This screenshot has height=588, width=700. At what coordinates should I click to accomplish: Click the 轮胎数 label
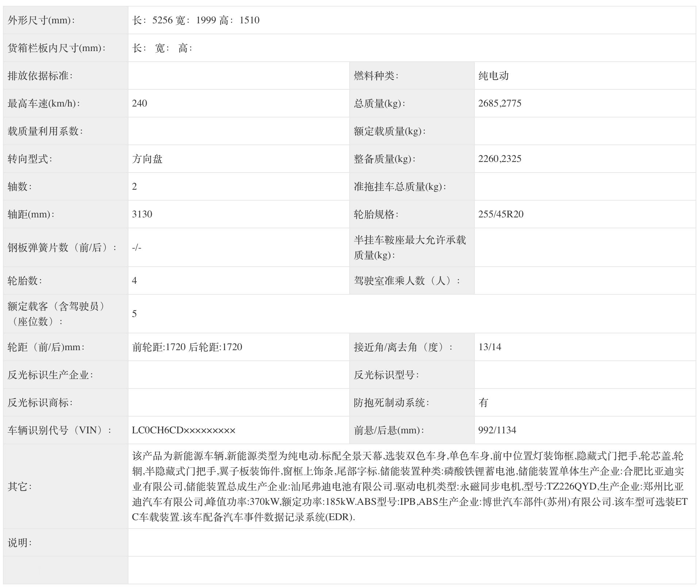tap(25, 281)
